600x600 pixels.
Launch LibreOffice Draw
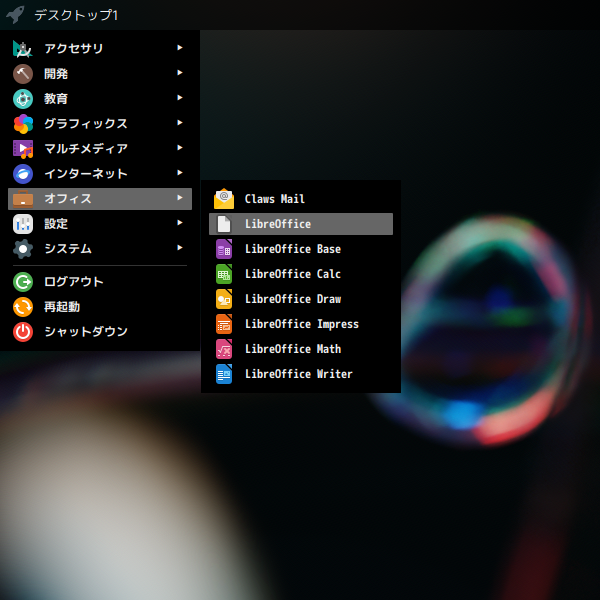(x=301, y=299)
